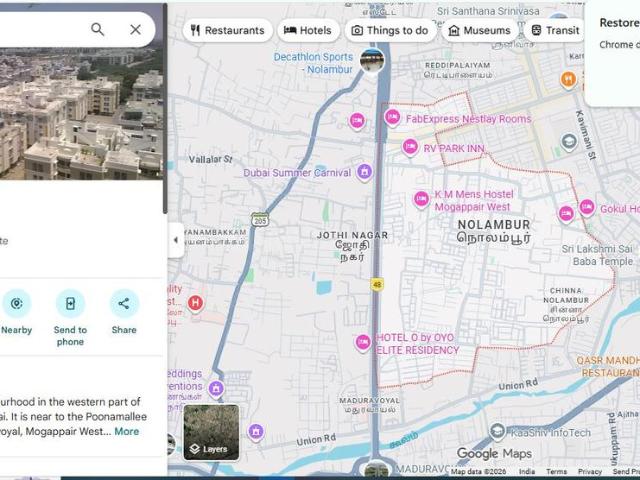Viewport: 640px width, 480px height.
Task: Click the pink hotel pin left of FabExpress
Action: pos(357,121)
